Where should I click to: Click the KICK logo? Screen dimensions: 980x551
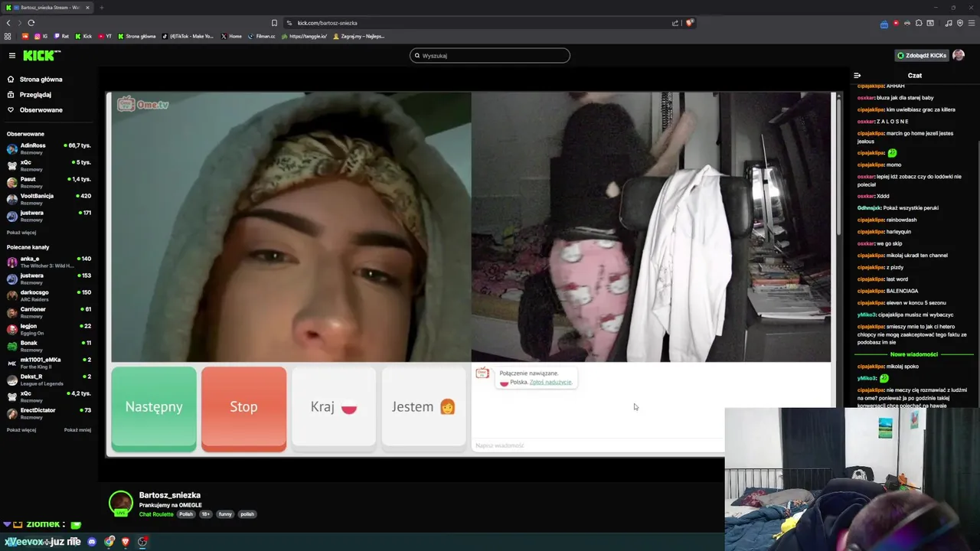tap(41, 55)
